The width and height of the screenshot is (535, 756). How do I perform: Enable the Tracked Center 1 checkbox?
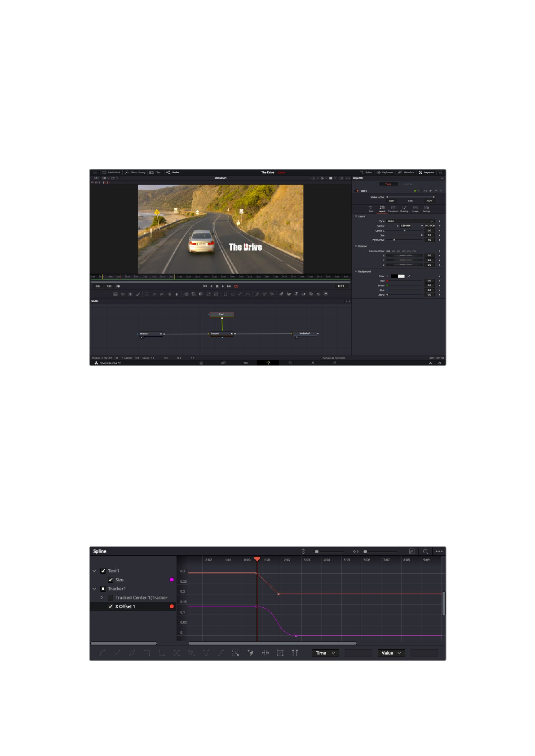coord(111,598)
